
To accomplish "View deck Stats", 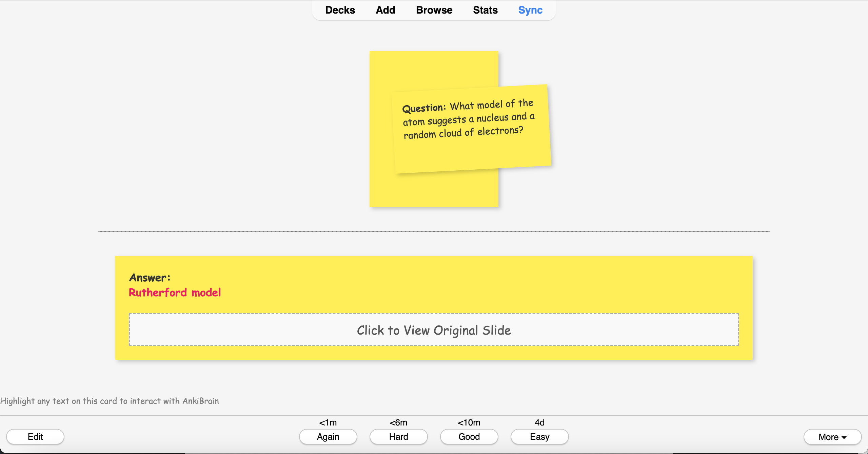I will [485, 10].
